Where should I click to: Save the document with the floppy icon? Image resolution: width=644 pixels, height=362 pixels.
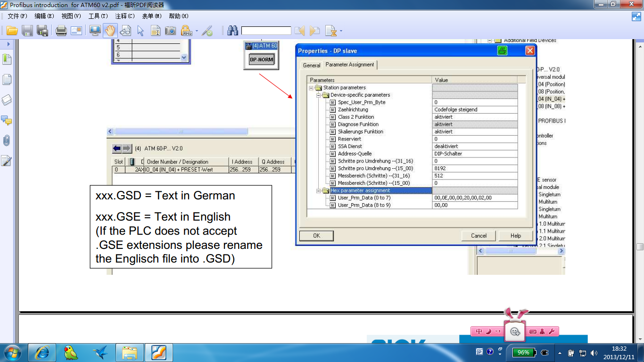(27, 31)
